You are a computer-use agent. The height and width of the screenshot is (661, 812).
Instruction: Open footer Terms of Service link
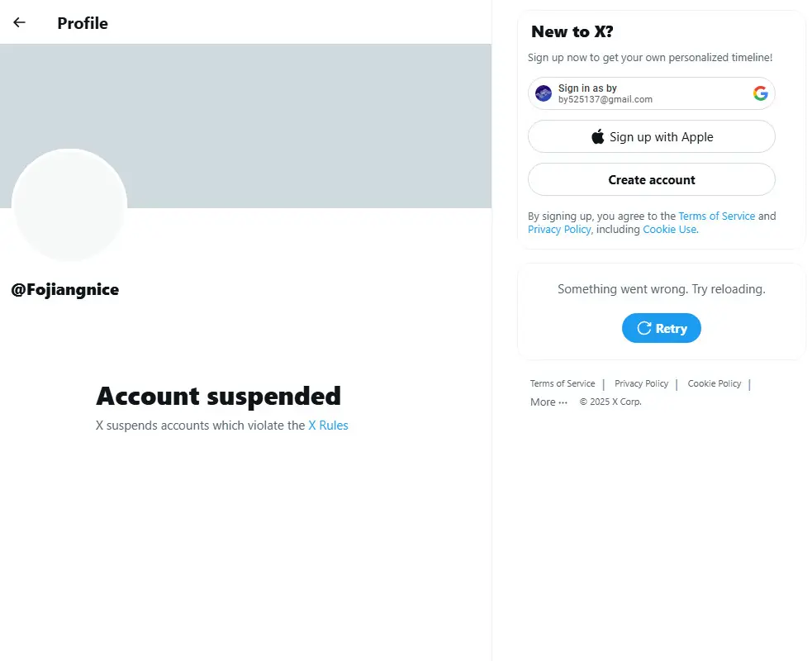tap(563, 383)
